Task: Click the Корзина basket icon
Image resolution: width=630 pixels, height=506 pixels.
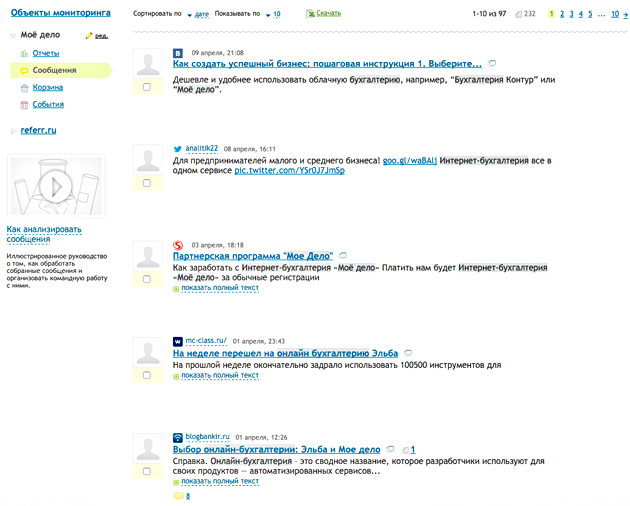Action: pos(25,88)
